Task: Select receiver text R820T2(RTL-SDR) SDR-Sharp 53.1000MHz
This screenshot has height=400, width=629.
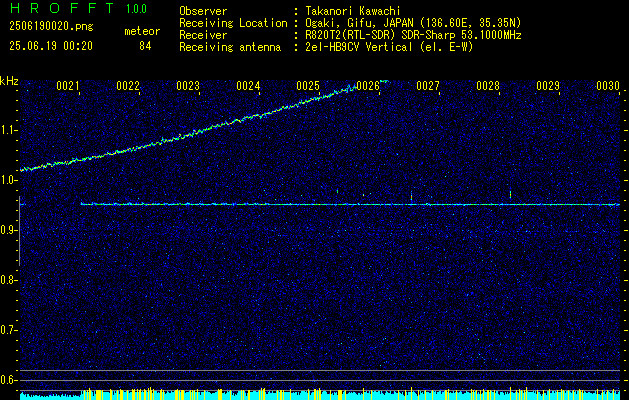Action: pos(413,35)
